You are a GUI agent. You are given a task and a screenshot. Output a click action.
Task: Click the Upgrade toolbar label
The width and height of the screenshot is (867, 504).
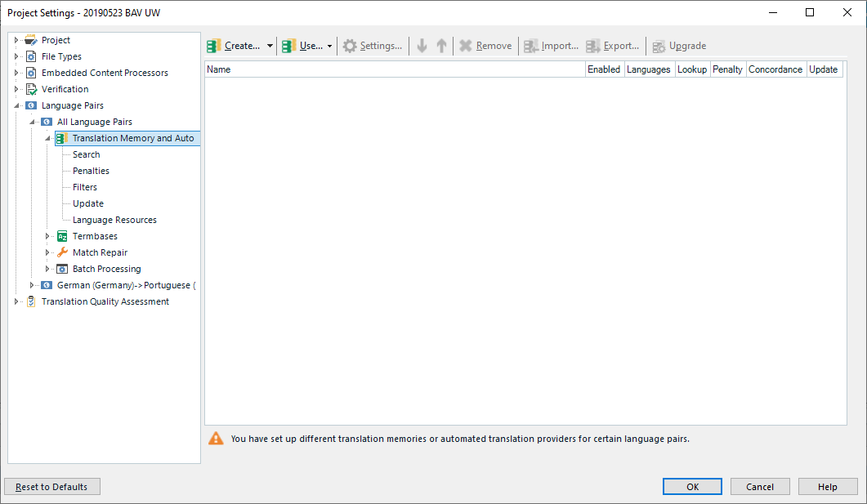tap(688, 46)
